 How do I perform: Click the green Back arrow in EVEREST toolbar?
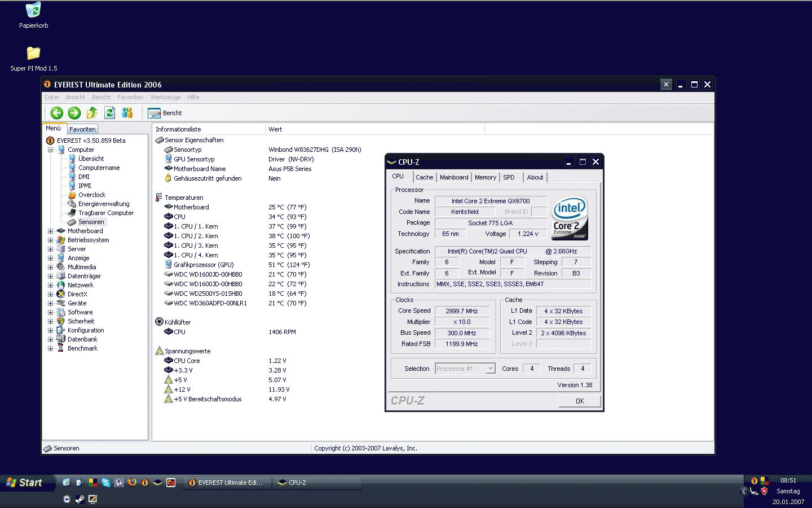pyautogui.click(x=57, y=113)
